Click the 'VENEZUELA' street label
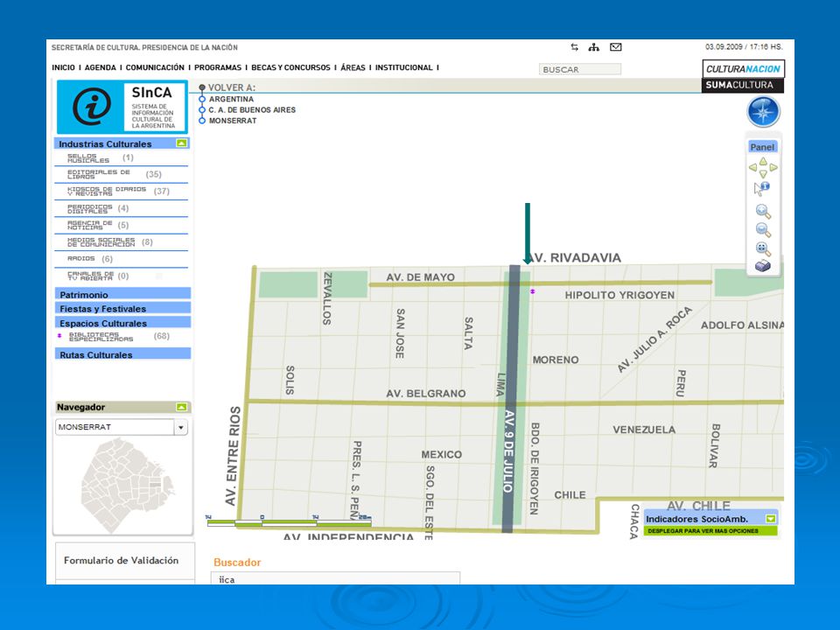Viewport: 840px width, 630px height. (x=644, y=430)
